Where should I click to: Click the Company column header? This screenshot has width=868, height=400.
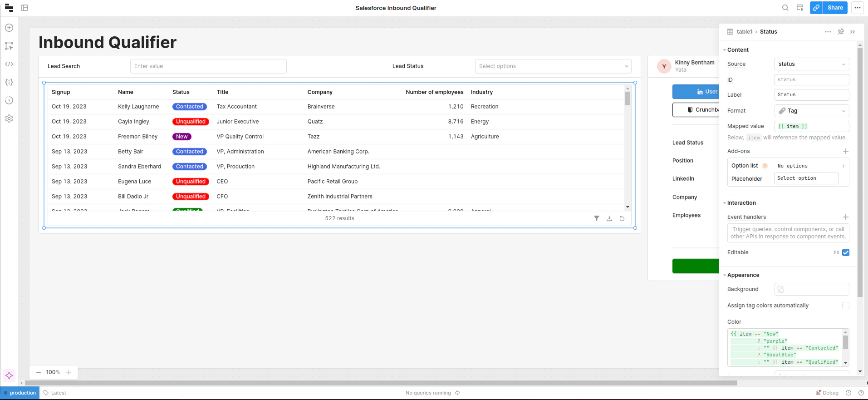click(320, 92)
